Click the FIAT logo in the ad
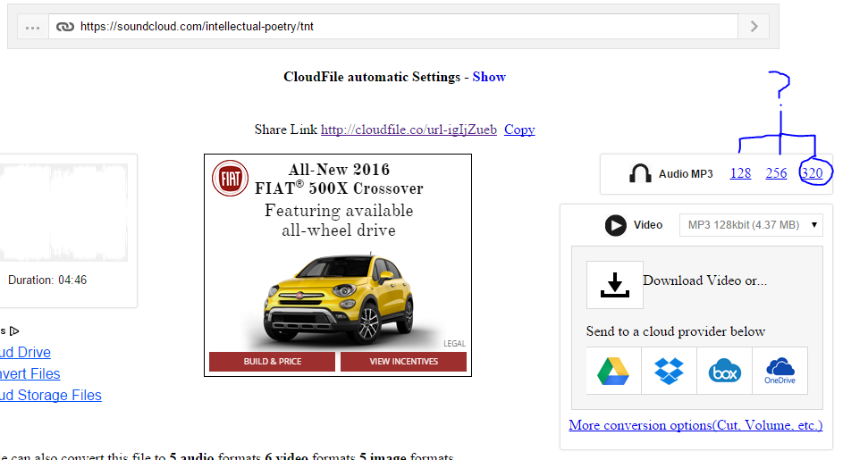The width and height of the screenshot is (868, 460). coord(230,178)
